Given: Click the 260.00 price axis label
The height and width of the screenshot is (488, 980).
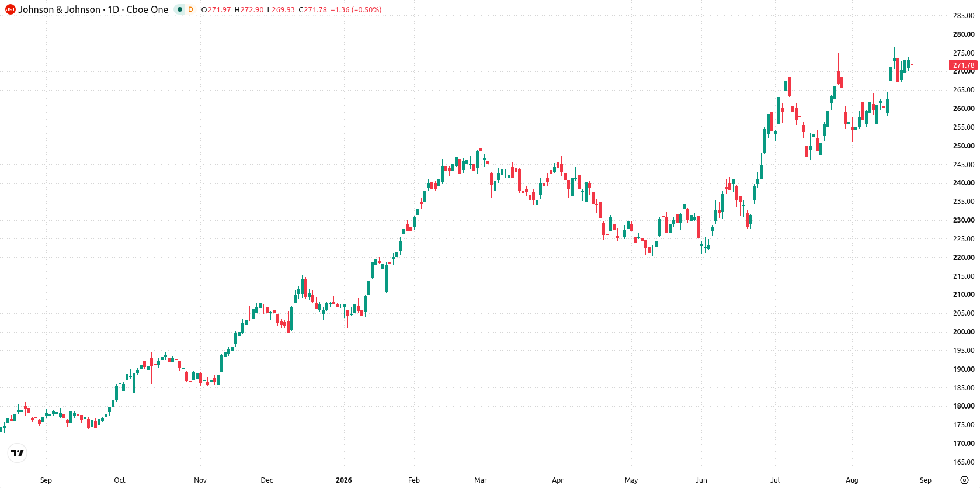Looking at the screenshot, I should click(964, 109).
